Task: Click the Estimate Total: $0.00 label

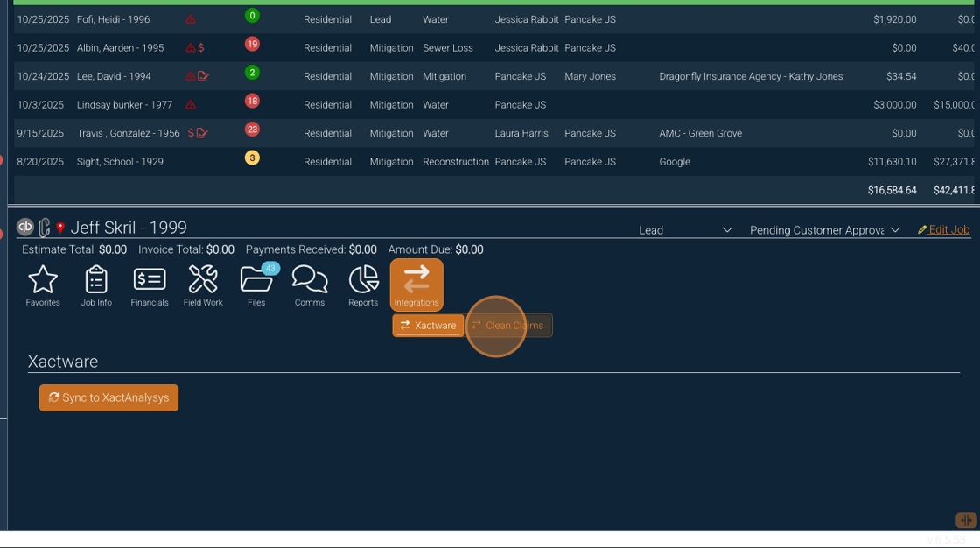Action: pyautogui.click(x=74, y=249)
